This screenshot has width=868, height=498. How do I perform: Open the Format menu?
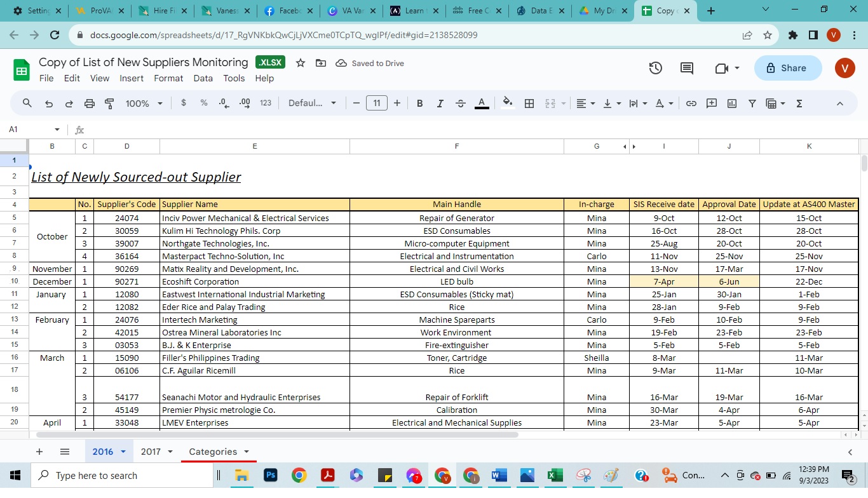pyautogui.click(x=168, y=78)
